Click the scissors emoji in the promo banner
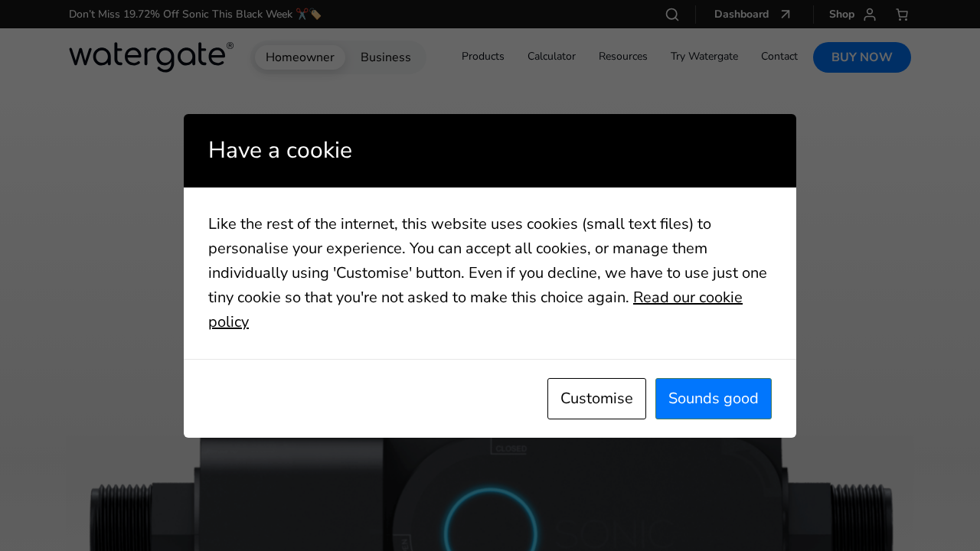The image size is (980, 551). click(x=302, y=12)
